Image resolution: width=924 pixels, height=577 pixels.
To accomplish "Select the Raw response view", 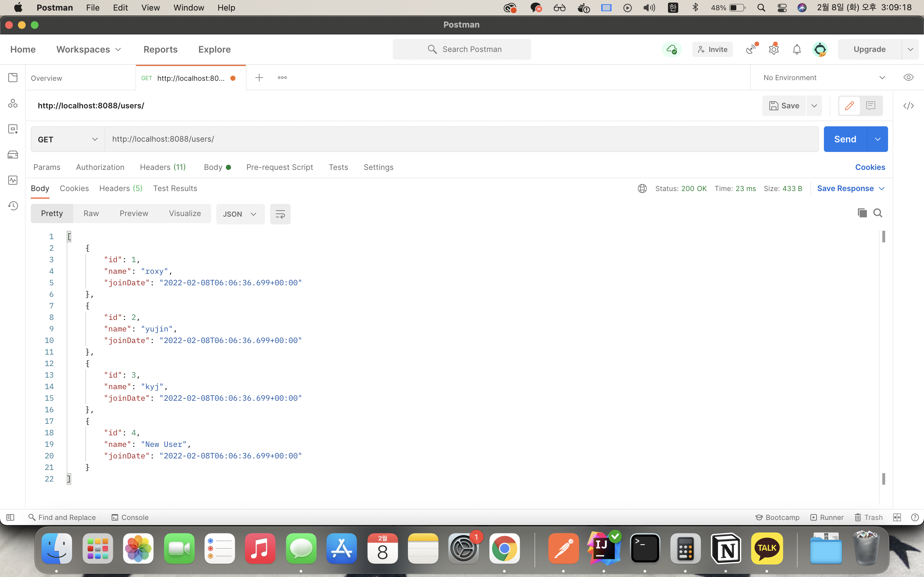I will [91, 213].
